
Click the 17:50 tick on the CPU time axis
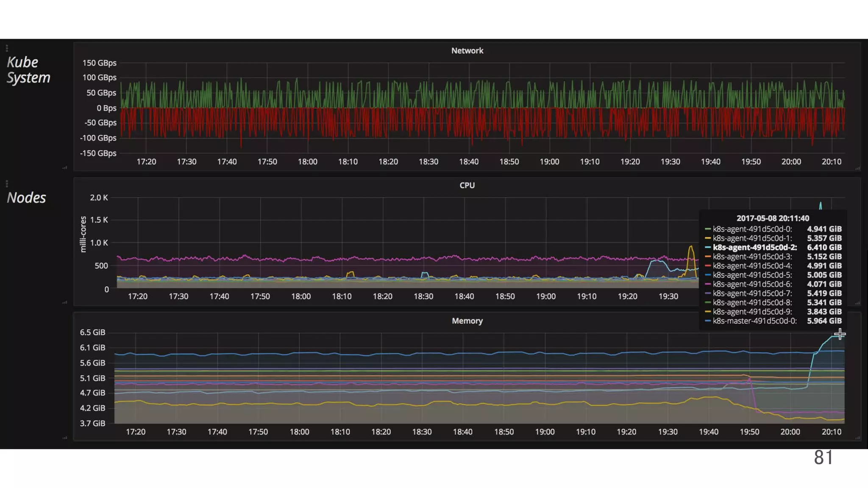click(260, 297)
